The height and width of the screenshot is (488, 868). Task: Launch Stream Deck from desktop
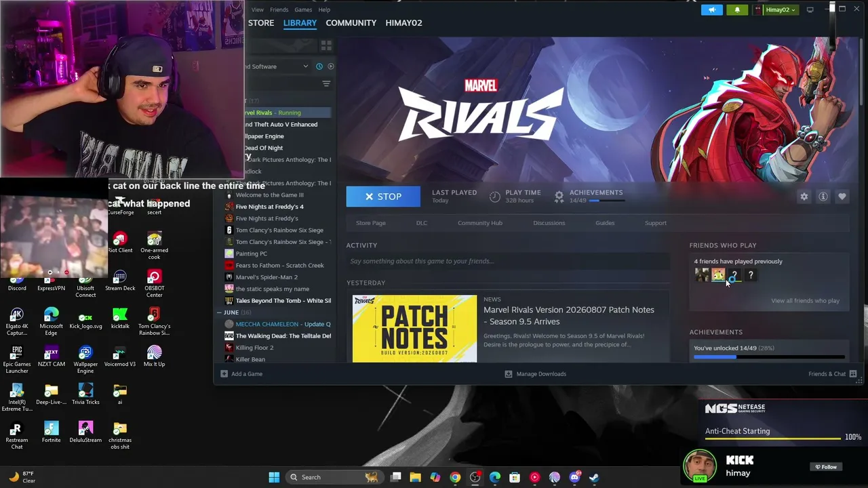coord(120,281)
